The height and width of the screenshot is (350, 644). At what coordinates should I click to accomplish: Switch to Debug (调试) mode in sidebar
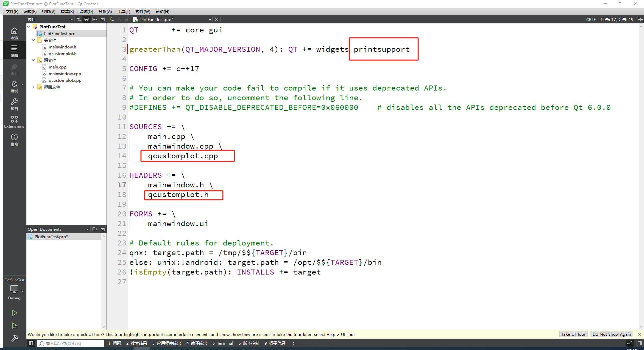click(14, 86)
